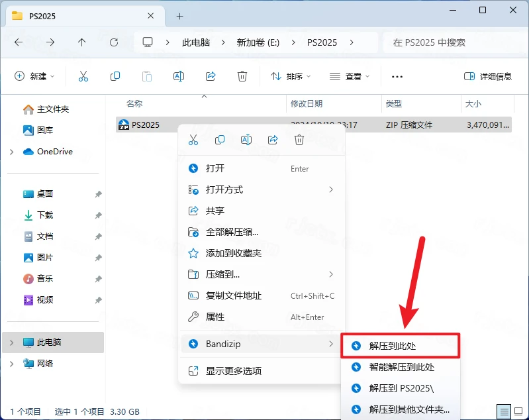Click the PS2025 ZIP file icon

(x=124, y=125)
